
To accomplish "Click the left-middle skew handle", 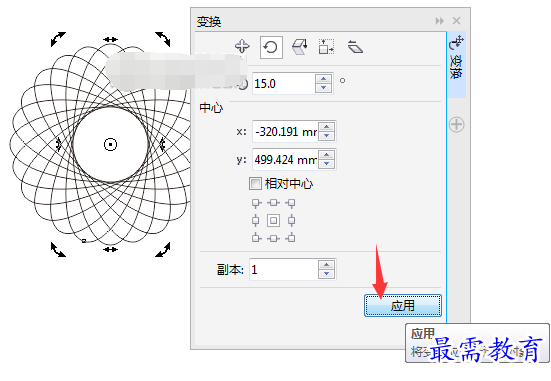I will pyautogui.click(x=59, y=144).
